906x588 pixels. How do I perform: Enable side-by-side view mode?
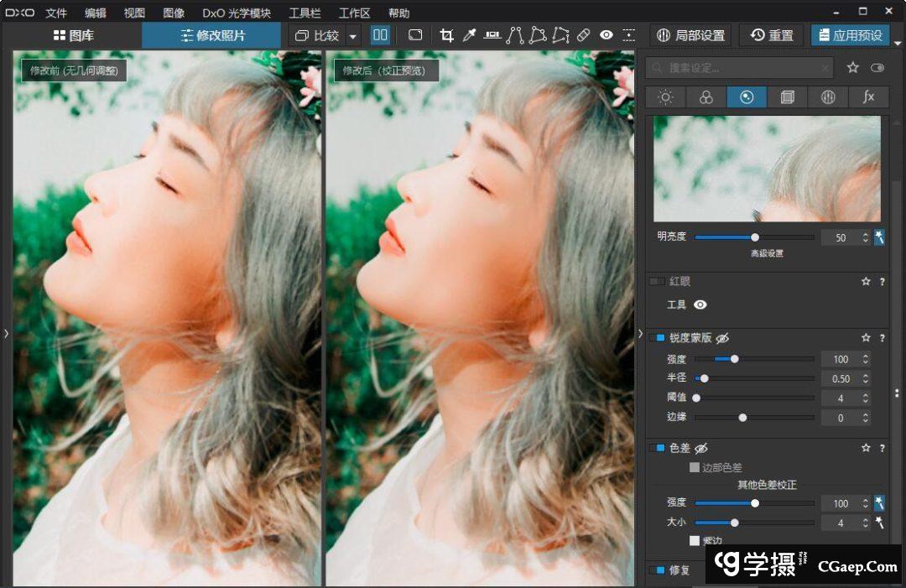click(380, 35)
